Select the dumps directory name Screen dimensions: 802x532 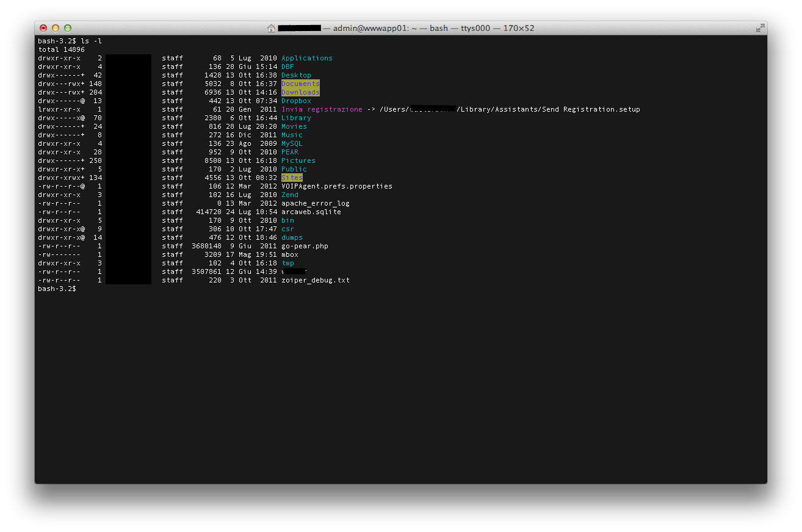click(292, 237)
